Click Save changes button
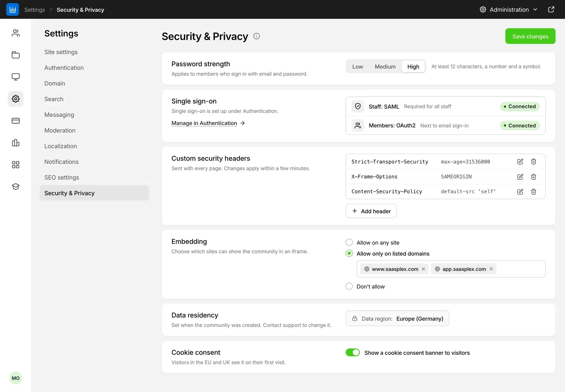565x392 pixels. click(530, 36)
